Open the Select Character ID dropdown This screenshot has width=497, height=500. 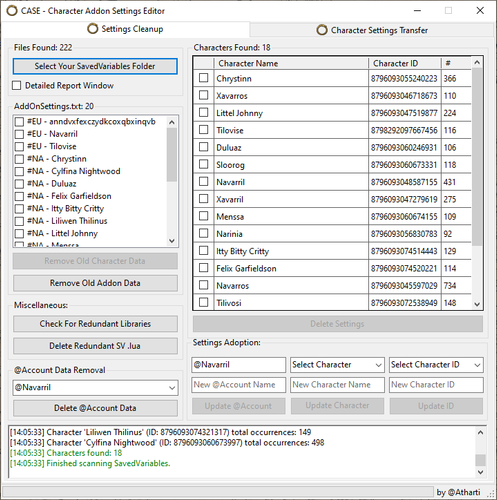(436, 365)
